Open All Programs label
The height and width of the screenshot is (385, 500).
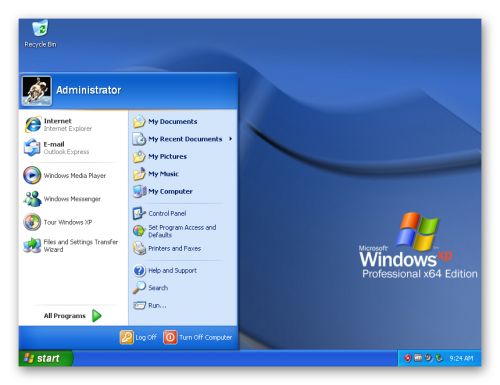coord(65,316)
